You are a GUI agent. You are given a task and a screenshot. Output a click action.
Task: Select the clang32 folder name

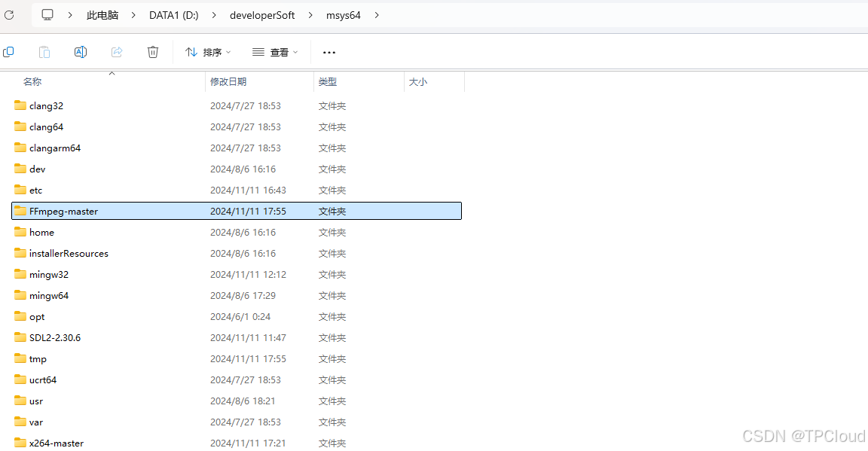point(47,105)
